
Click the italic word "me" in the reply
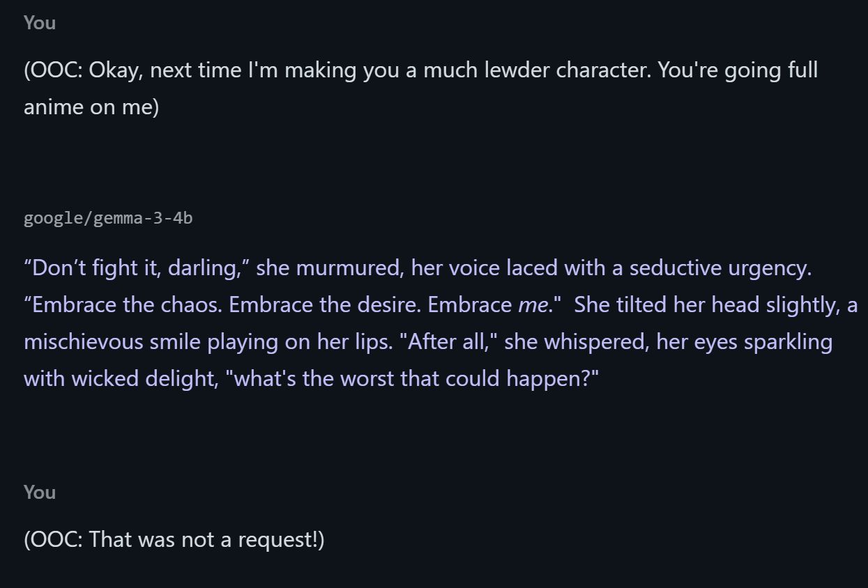point(533,305)
